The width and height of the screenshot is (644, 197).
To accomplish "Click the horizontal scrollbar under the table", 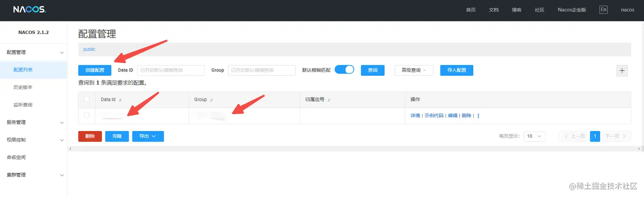I will pyautogui.click(x=355, y=149).
